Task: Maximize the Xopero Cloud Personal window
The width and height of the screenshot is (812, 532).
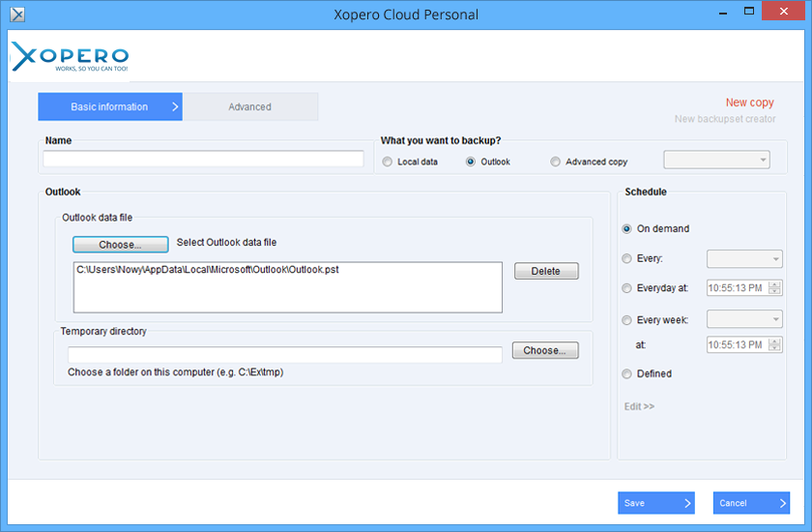Action: [x=749, y=11]
